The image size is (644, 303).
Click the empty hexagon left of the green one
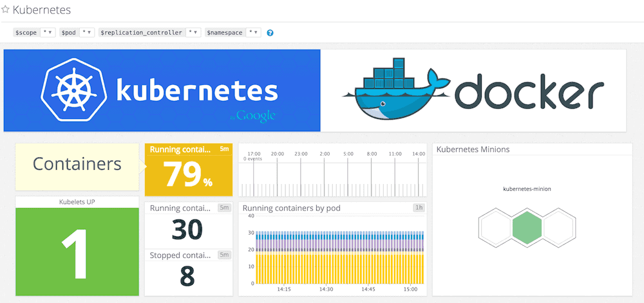pyautogui.click(x=495, y=228)
